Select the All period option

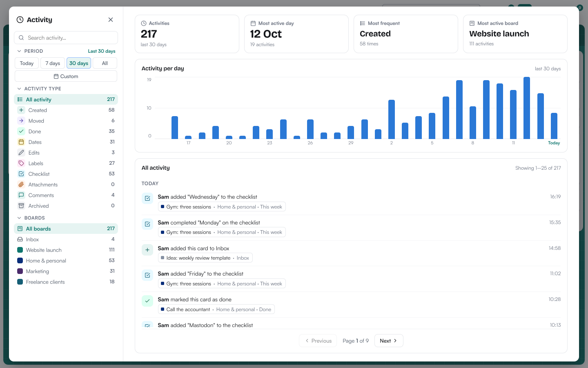pos(105,63)
